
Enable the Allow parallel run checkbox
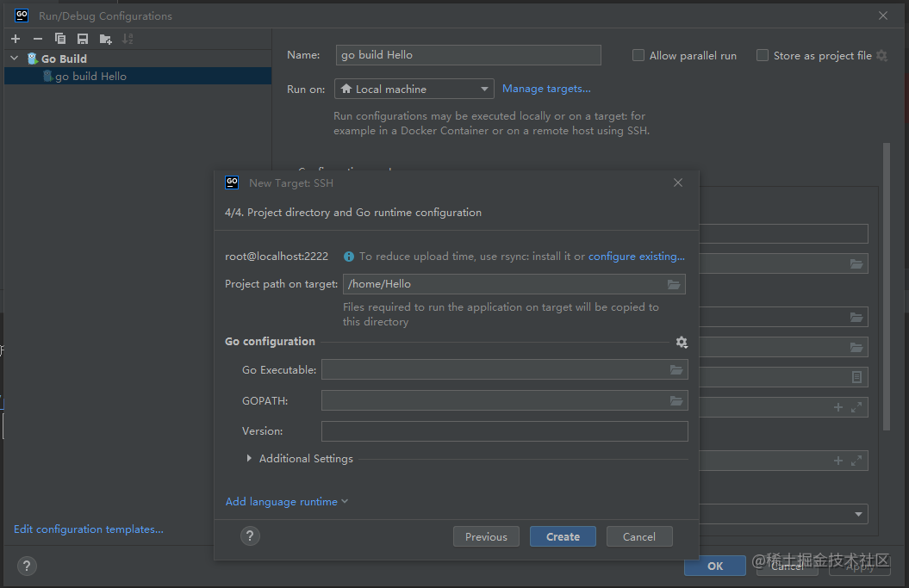638,55
